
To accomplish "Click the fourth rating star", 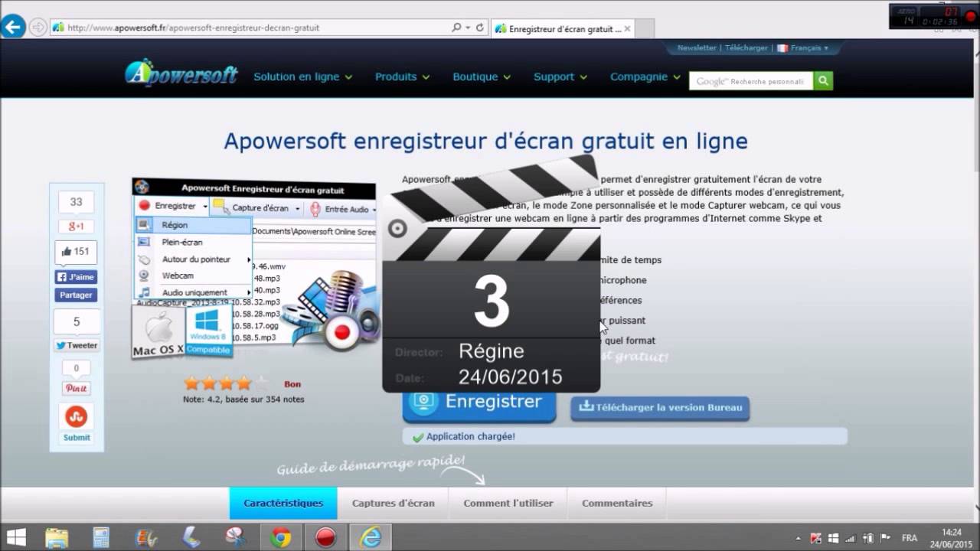I will point(243,383).
